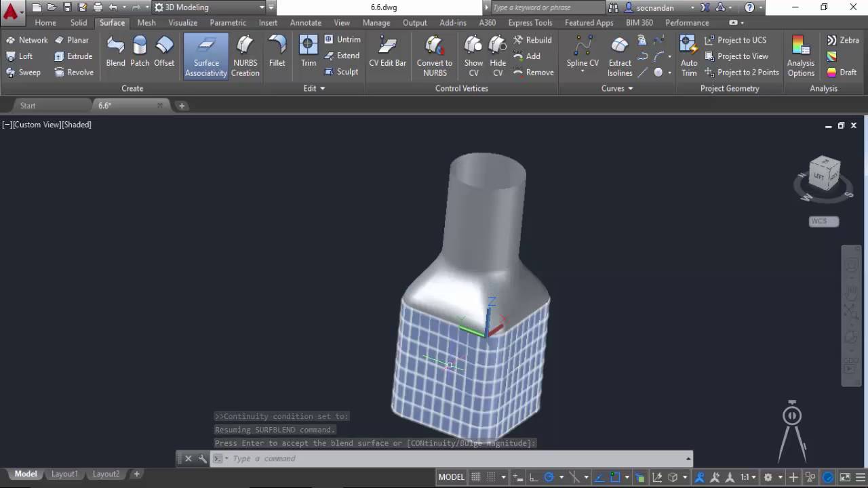This screenshot has width=868, height=488.
Task: Select the Extract Isolines tool
Action: pos(620,57)
